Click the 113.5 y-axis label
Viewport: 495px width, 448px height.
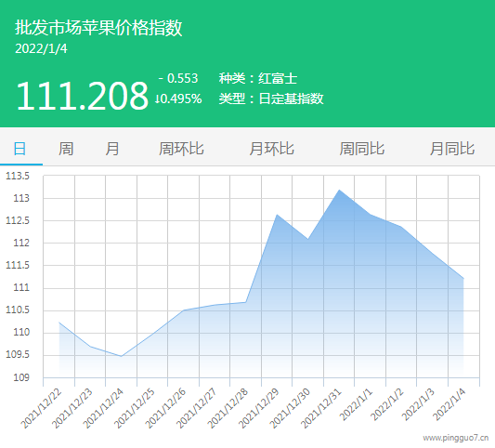pos(18,176)
